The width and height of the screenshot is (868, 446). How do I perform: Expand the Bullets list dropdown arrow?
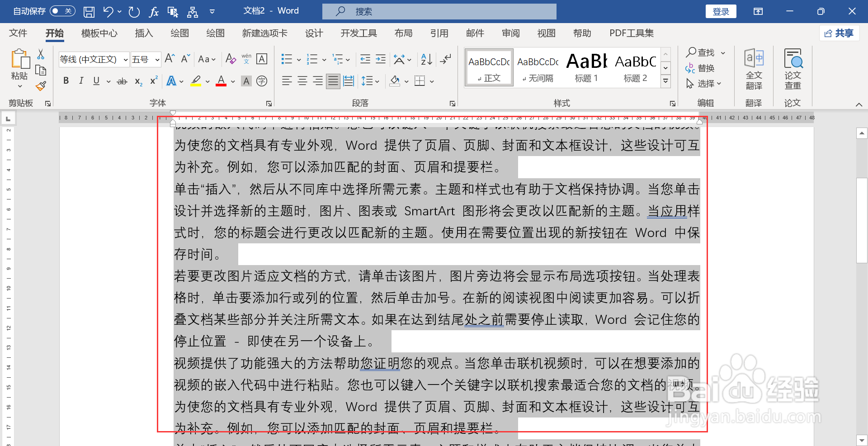299,60
